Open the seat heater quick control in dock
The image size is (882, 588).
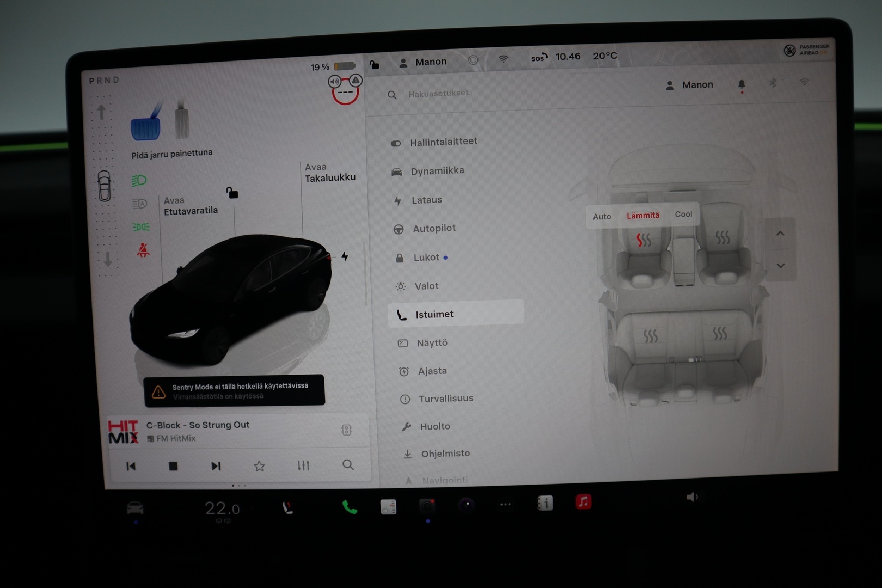point(287,507)
